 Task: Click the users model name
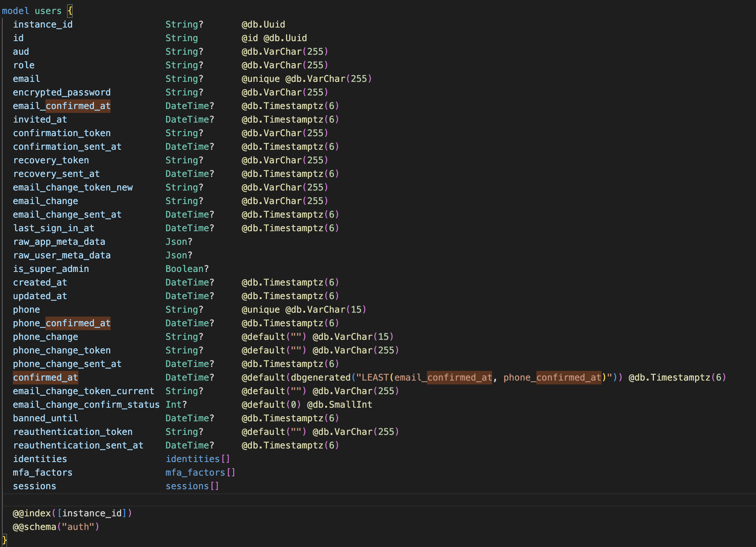[x=48, y=11]
